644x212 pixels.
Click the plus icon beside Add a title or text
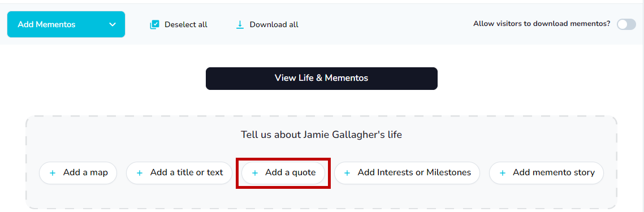coord(140,173)
